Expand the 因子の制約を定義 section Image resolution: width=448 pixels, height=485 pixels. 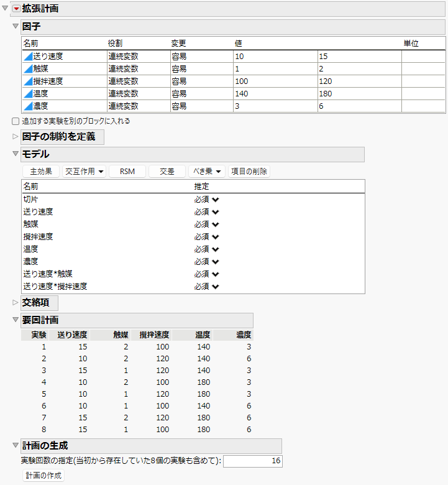click(16, 136)
